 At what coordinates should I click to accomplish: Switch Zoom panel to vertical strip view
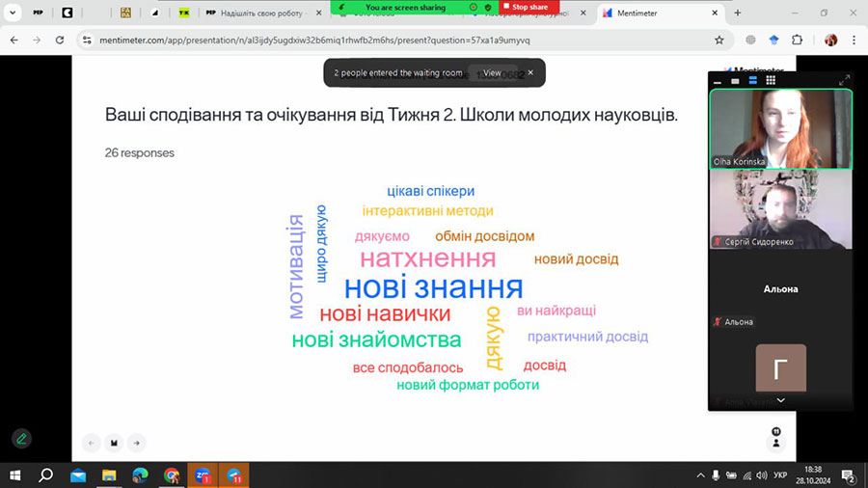click(753, 81)
